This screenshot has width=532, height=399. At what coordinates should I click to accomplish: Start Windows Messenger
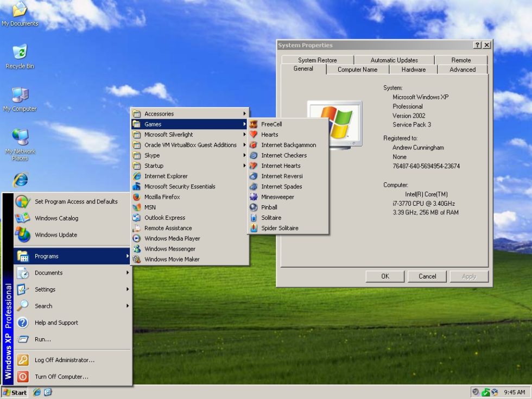click(x=170, y=249)
